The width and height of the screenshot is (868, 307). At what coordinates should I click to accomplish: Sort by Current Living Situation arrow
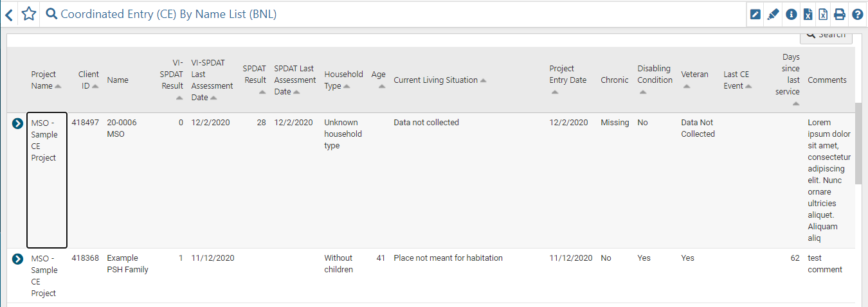click(483, 81)
